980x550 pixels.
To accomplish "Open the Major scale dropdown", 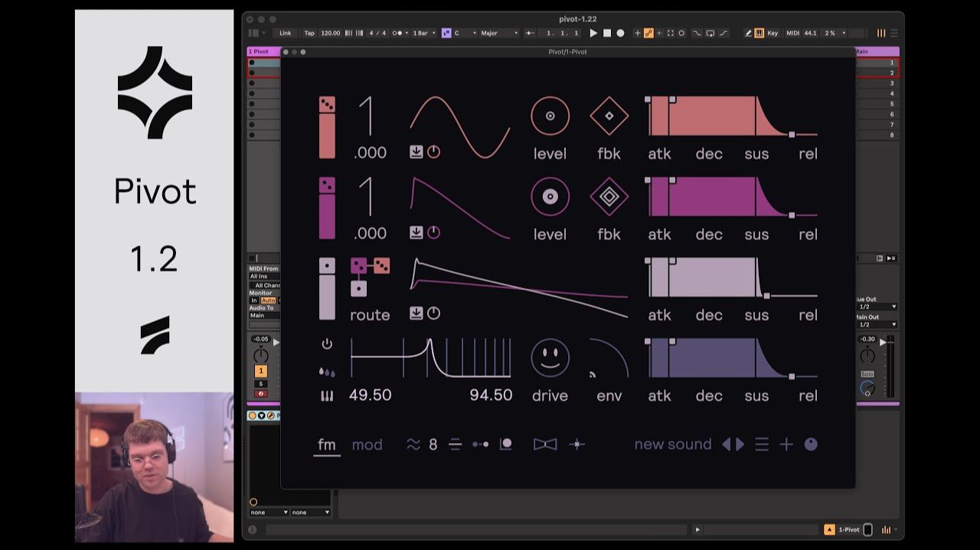I will click(x=499, y=33).
